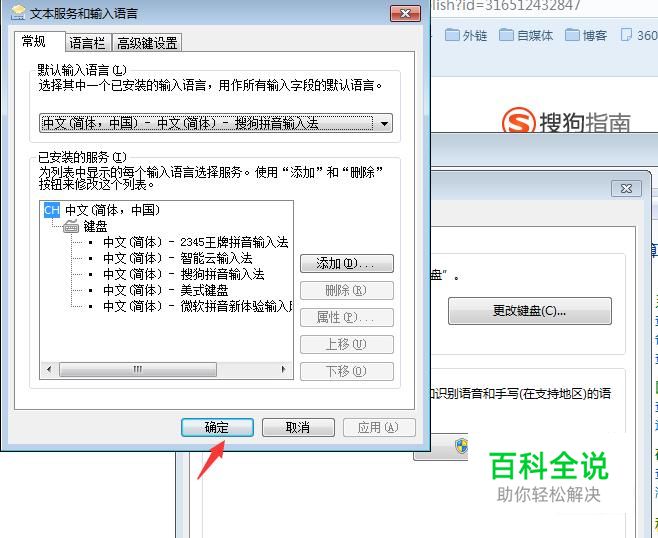This screenshot has height=538, width=658.
Task: Click the CH language badge icon
Action: click(x=52, y=210)
